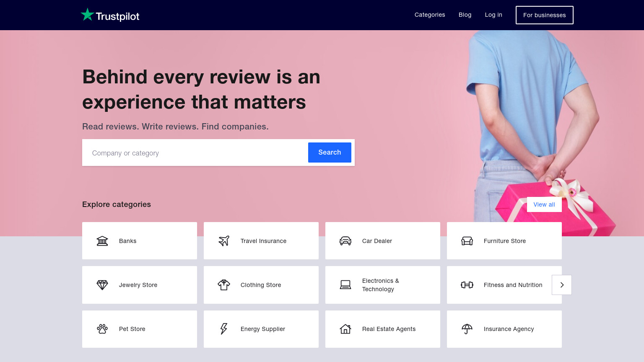Screen dimensions: 644x362
Task: Focus the Company or category search field
Action: 195,153
